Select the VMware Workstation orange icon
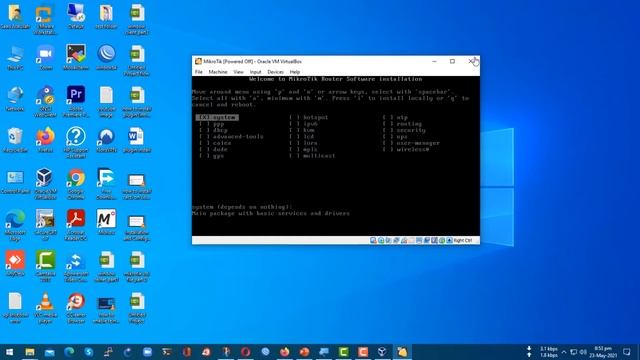Image resolution: width=640 pixels, height=360 pixels. (45, 19)
